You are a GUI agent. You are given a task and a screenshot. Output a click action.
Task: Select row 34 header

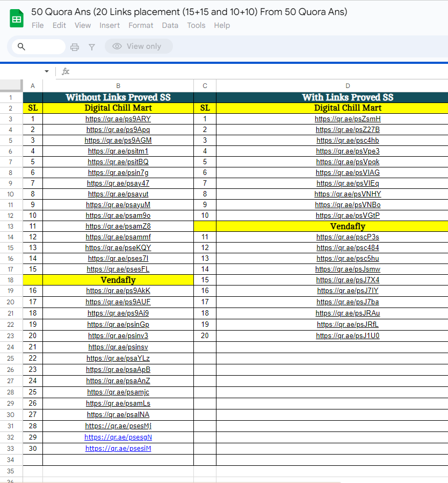click(x=11, y=459)
